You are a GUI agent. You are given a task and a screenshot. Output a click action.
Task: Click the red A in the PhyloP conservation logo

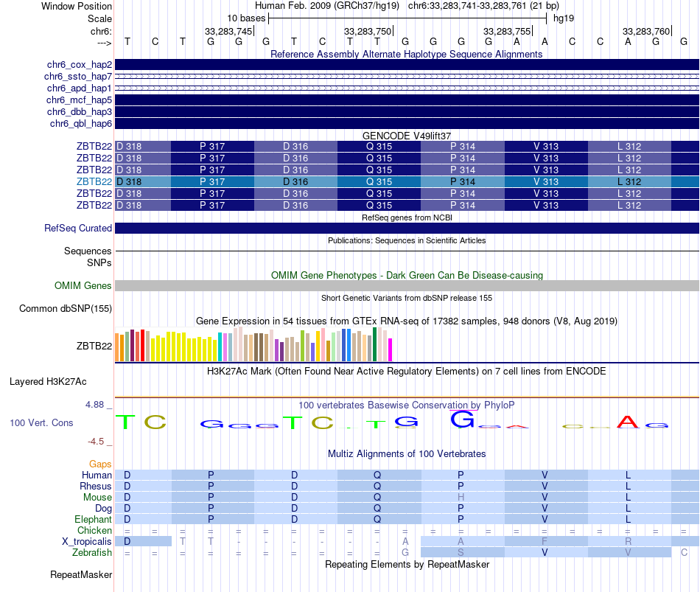628,422
